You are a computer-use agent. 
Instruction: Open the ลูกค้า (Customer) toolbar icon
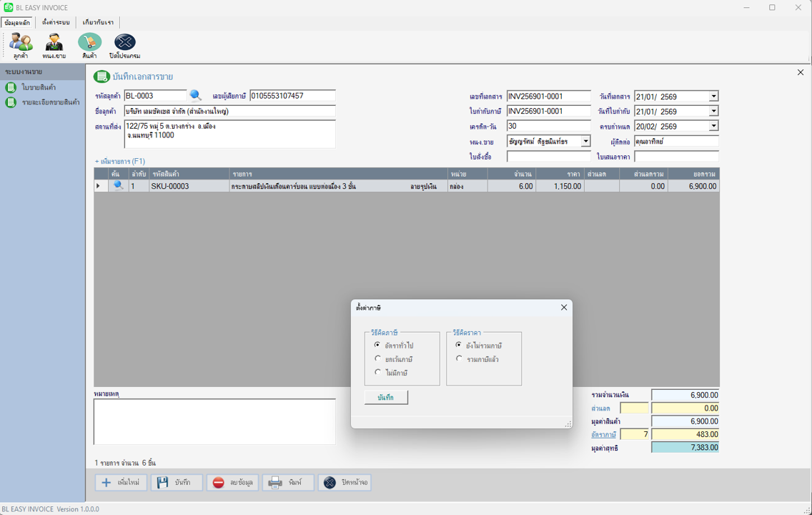point(20,45)
